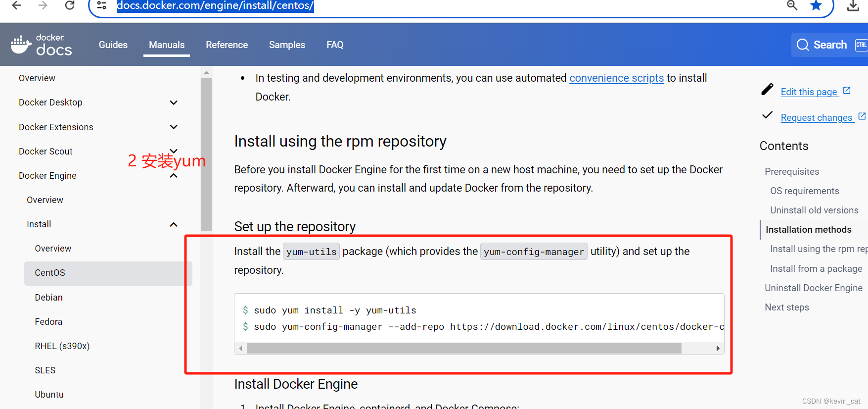Jump to Uninstall old versions in Contents
868x409 pixels.
pos(814,210)
